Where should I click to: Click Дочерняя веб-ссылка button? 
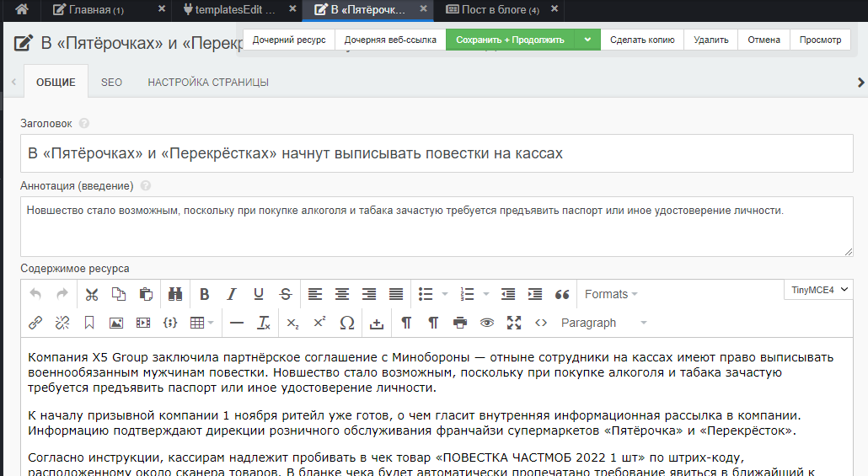390,40
